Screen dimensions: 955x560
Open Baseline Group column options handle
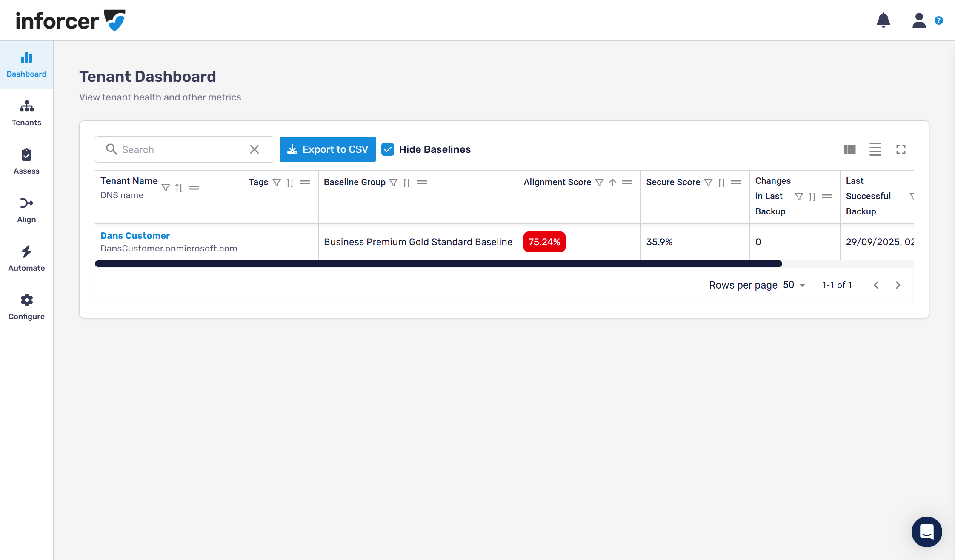(421, 183)
